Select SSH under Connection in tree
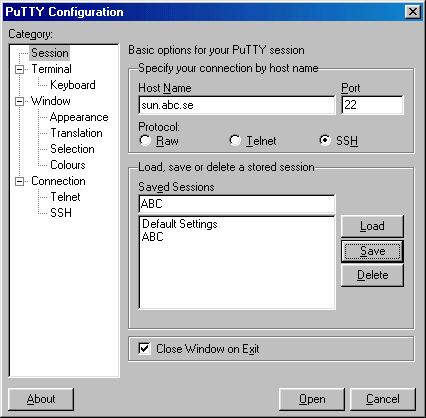Viewport: 426px width, 418px height. (x=61, y=213)
